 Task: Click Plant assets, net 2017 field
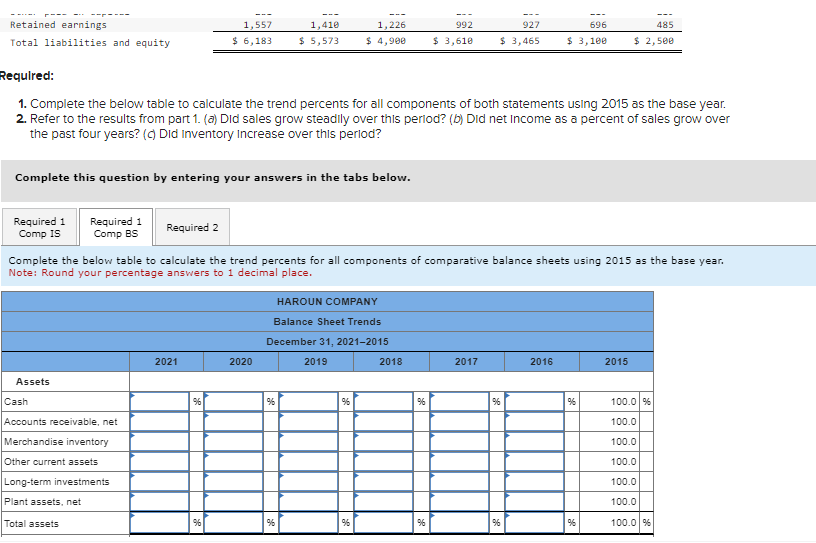coord(460,501)
